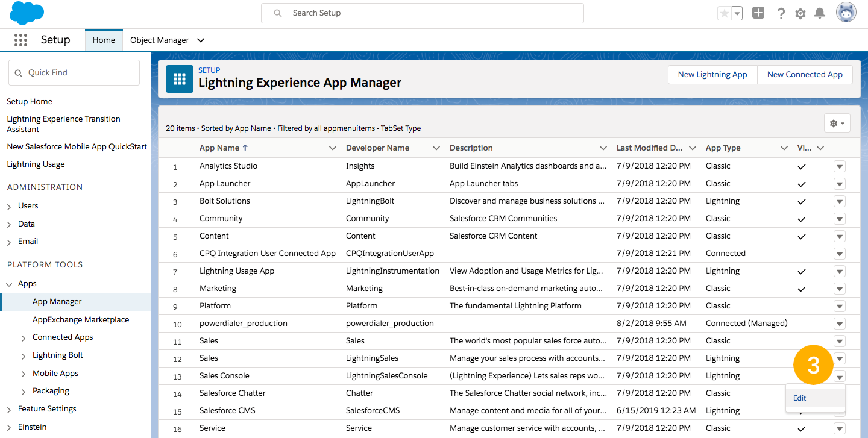868x438 pixels.
Task: Open row actions for Sales Console
Action: tap(839, 377)
